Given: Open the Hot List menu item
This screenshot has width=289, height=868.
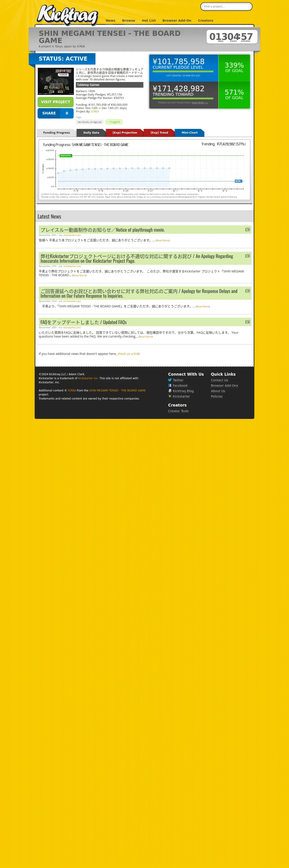Looking at the screenshot, I should (149, 21).
